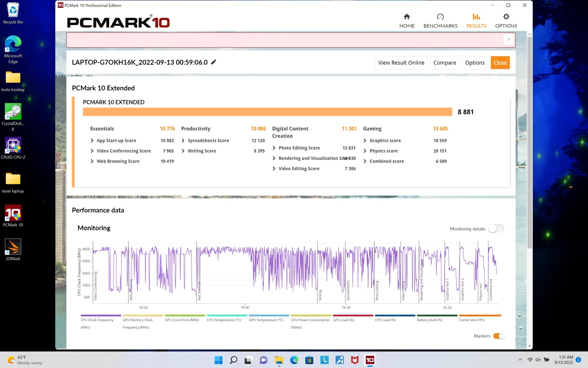
Task: Select teste ironkey desktop folder
Action: tap(13, 81)
